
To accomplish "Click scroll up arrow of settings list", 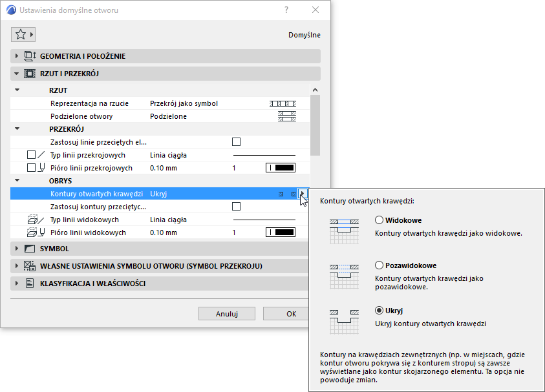I will tap(315, 90).
